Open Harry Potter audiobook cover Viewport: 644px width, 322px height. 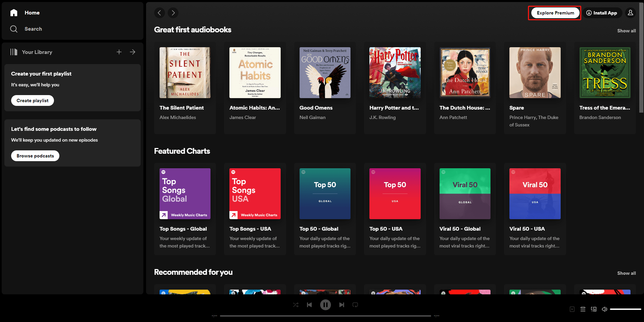395,72
